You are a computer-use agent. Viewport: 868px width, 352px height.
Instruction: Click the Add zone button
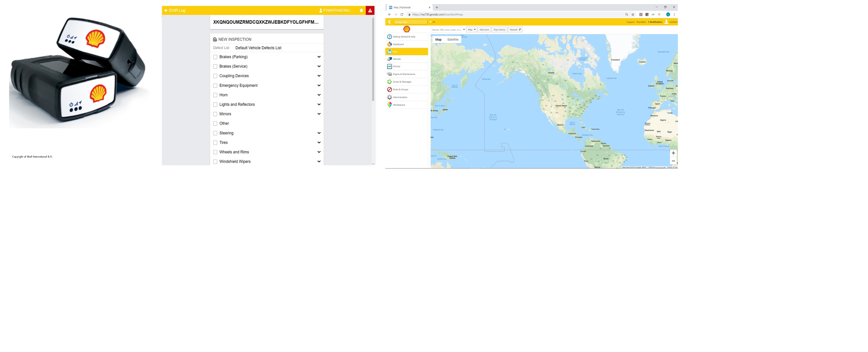click(484, 30)
